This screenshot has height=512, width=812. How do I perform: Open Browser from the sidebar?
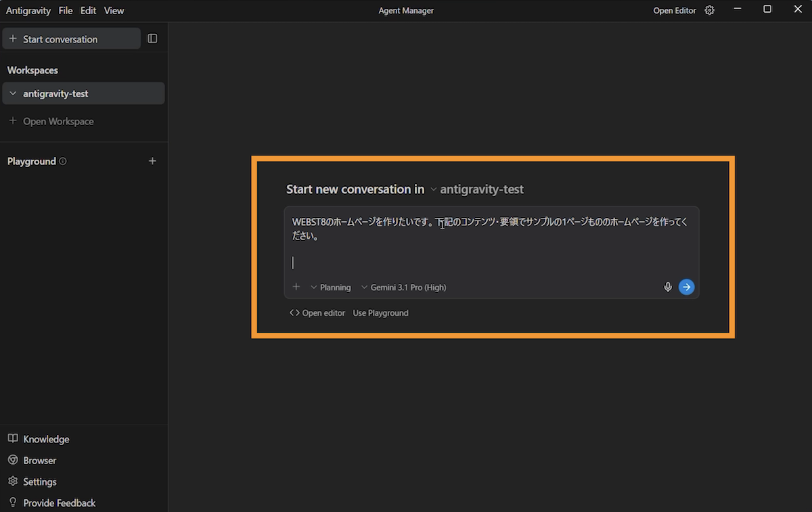coord(39,461)
